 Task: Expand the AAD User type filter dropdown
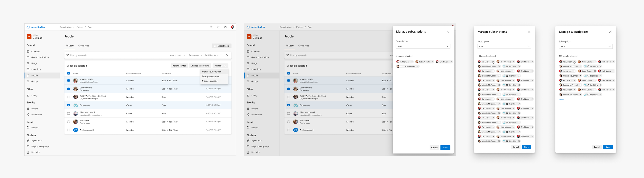pyautogui.click(x=213, y=55)
